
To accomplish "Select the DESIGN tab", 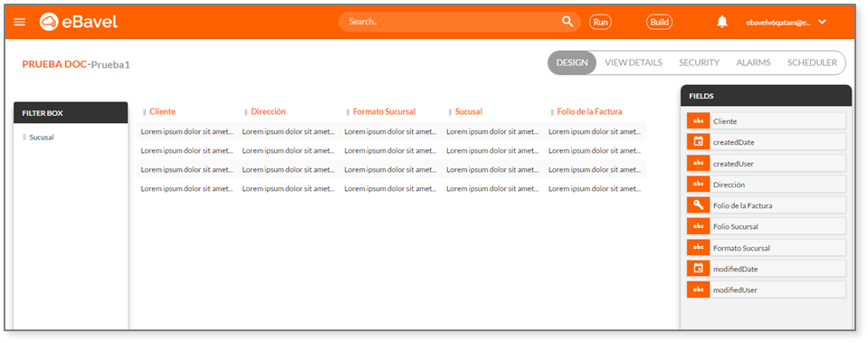I will click(x=572, y=62).
